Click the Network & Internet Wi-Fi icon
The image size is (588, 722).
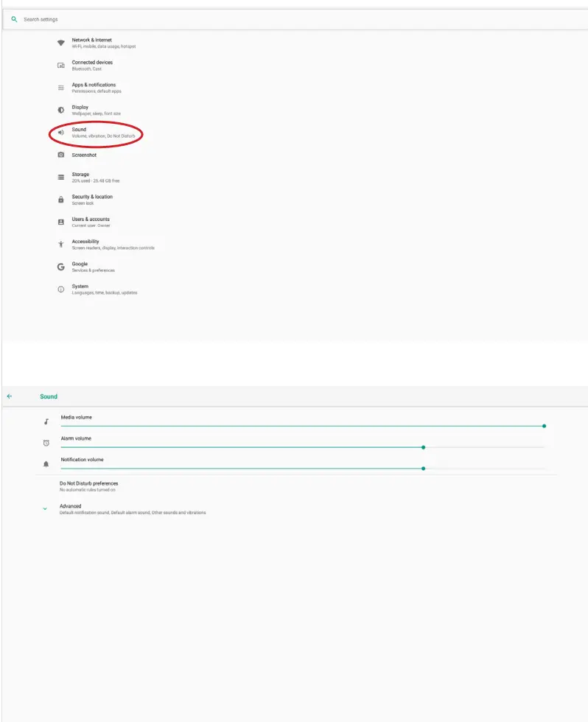point(60,43)
